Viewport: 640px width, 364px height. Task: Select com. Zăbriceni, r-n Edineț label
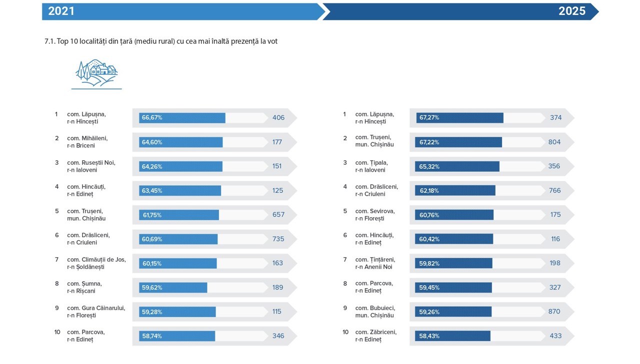tap(376, 336)
